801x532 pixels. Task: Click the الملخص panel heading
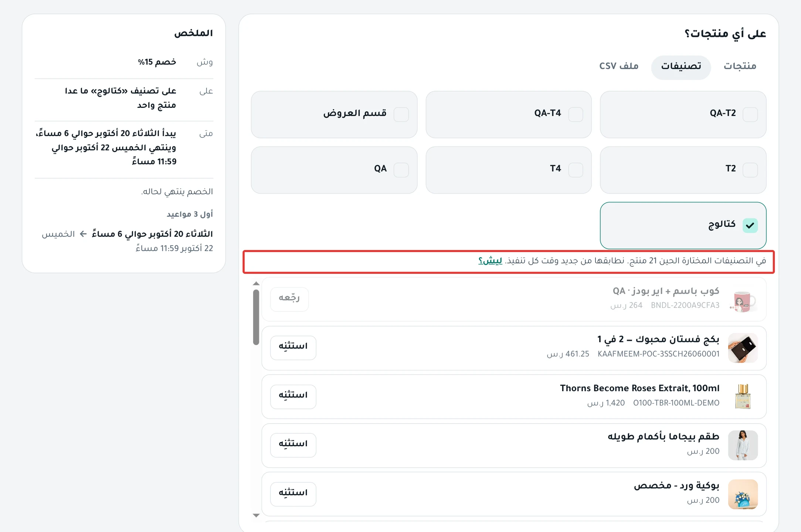click(x=193, y=33)
